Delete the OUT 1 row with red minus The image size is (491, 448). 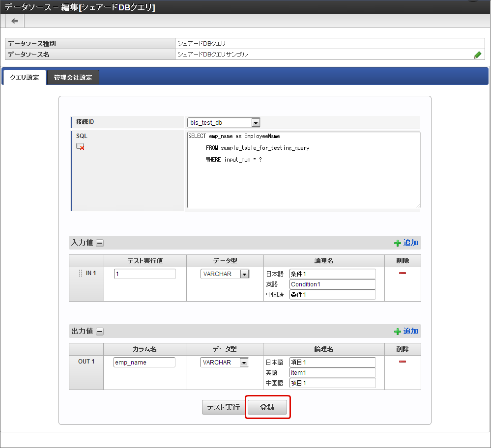[403, 362]
